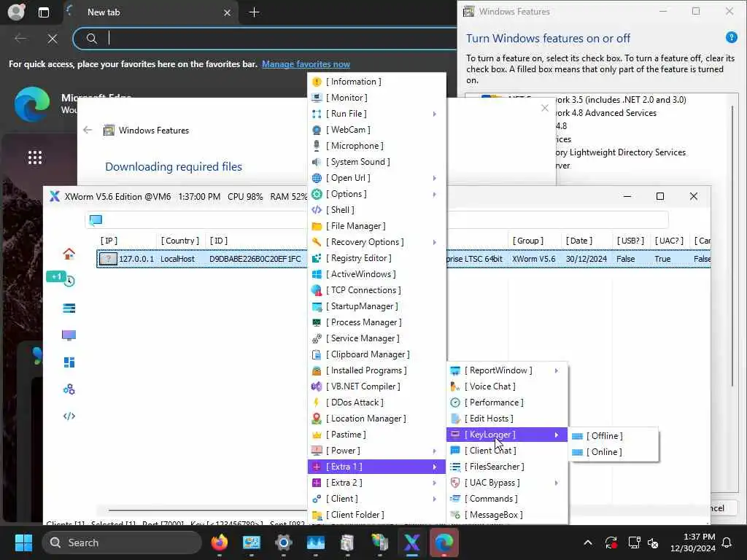The width and height of the screenshot is (747, 560).
Task: Click the list bars icon in XWorm sidebar
Action: (x=69, y=308)
